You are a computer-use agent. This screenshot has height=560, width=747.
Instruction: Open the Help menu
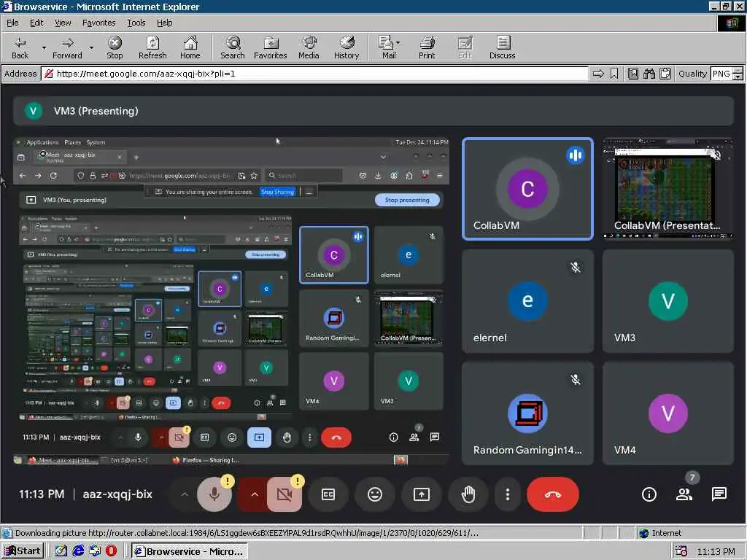[164, 23]
